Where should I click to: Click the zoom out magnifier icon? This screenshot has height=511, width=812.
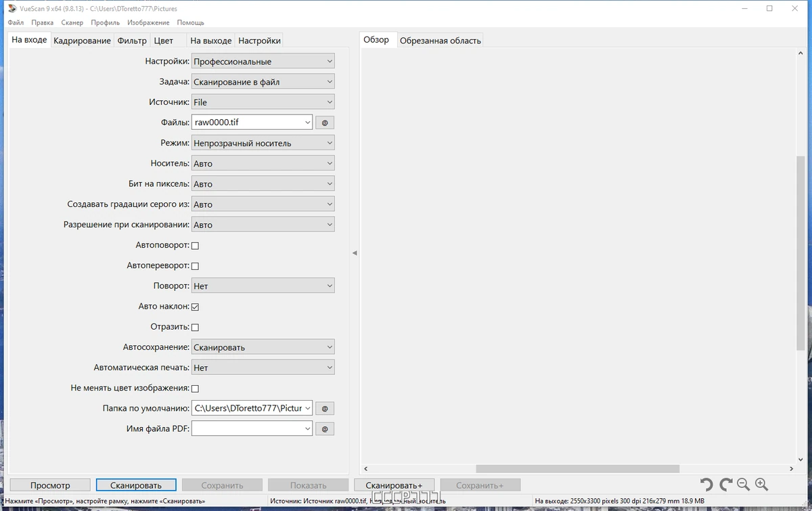pos(743,485)
